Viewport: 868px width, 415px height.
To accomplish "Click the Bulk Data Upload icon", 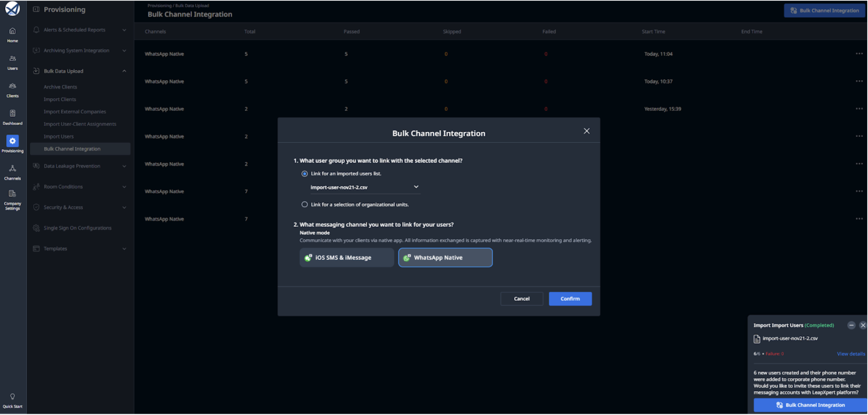I will (x=36, y=71).
